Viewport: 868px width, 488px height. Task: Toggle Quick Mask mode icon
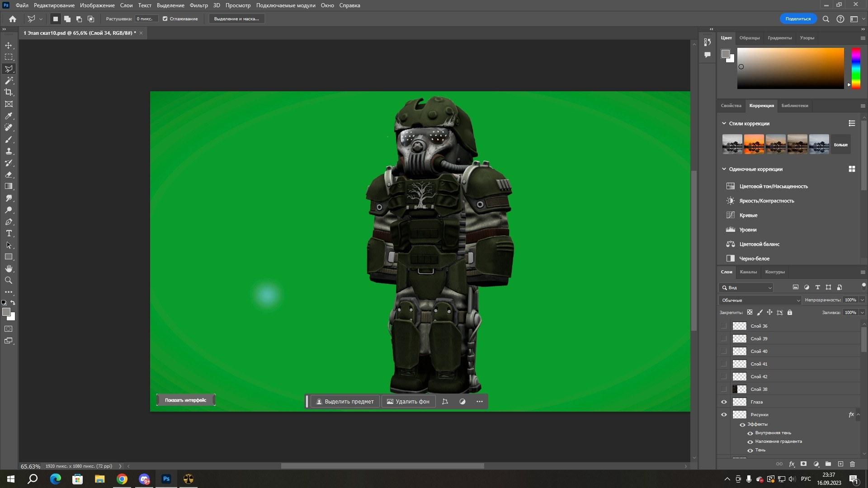coord(9,329)
